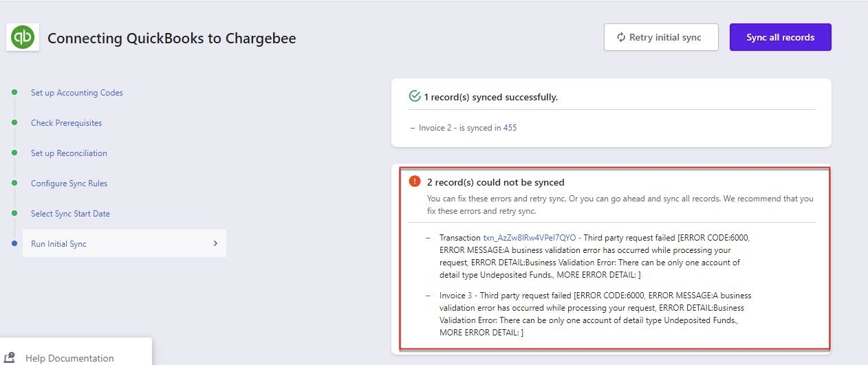The height and width of the screenshot is (365, 868).
Task: Select the Run Initial Sync step
Action: point(58,244)
